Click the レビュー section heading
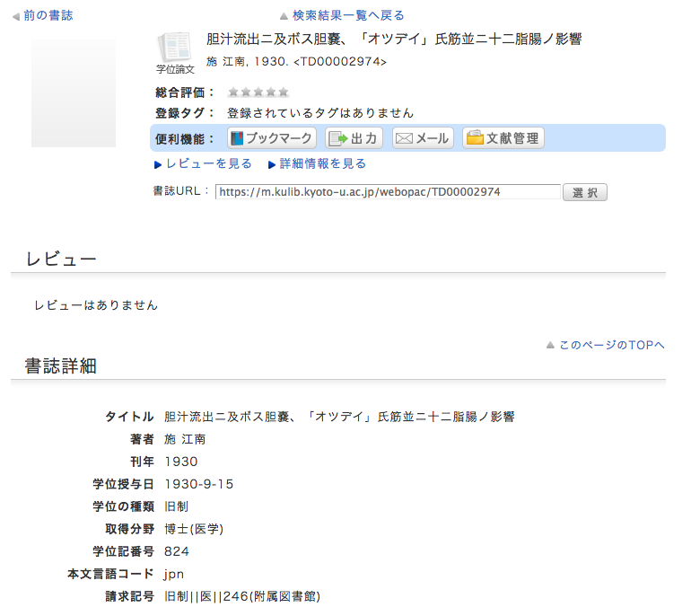 click(61, 259)
